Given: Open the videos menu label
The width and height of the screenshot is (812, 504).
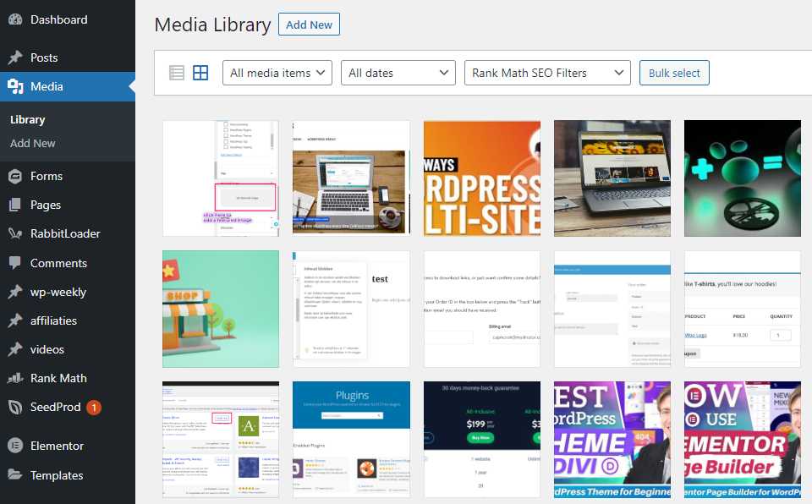Looking at the screenshot, I should (47, 349).
